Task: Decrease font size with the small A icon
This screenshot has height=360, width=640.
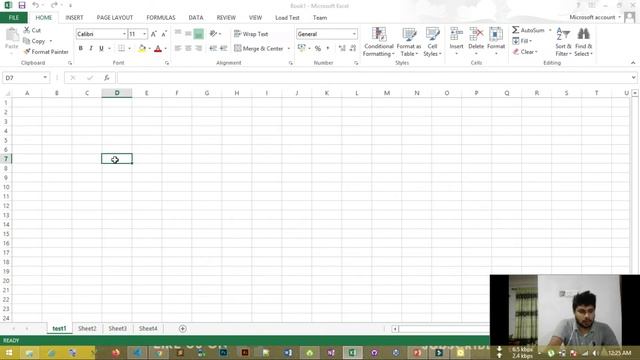Action: point(164,34)
